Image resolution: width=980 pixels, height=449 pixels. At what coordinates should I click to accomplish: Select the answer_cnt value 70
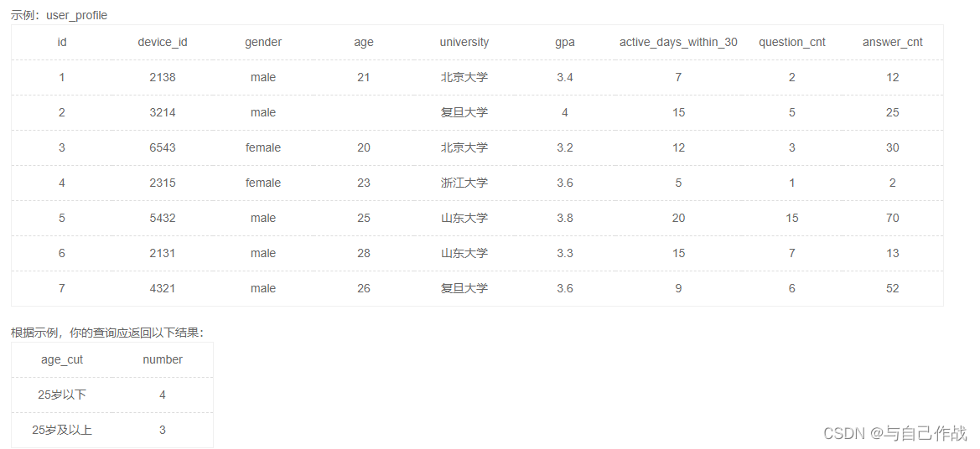tap(892, 218)
